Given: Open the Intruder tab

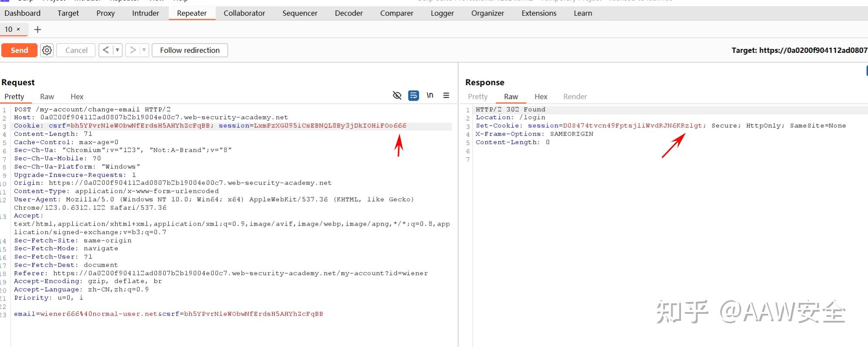Looking at the screenshot, I should click(x=146, y=13).
